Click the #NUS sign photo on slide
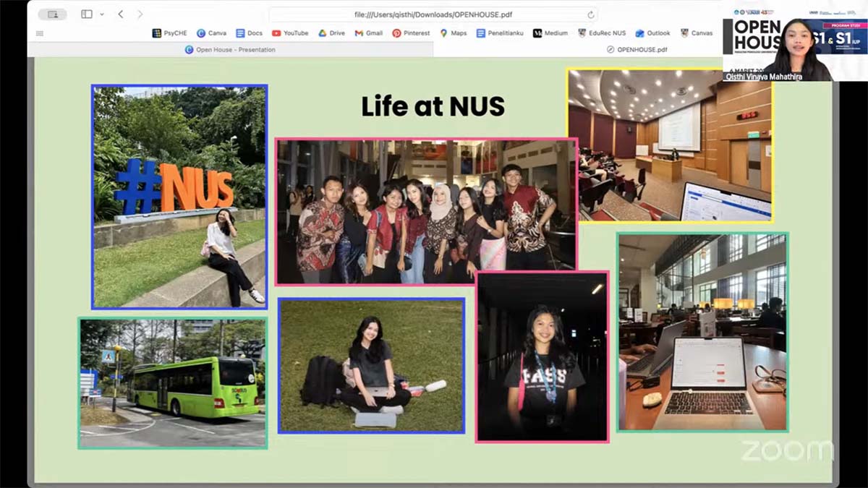This screenshot has height=488, width=868. click(x=179, y=197)
